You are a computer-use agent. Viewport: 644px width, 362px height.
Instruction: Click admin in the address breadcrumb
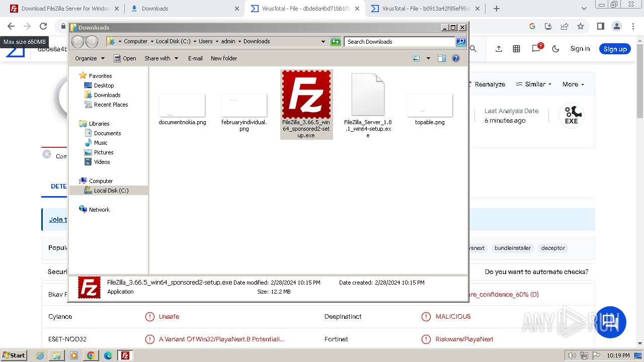228,41
